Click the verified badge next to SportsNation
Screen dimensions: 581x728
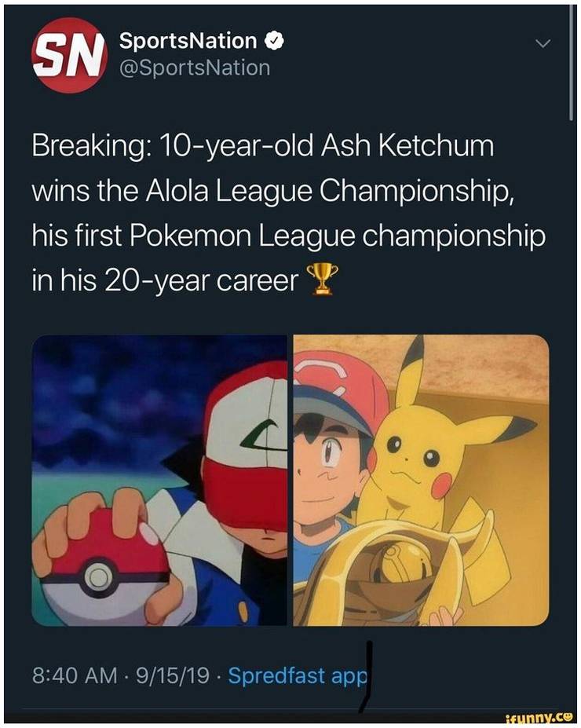(274, 42)
